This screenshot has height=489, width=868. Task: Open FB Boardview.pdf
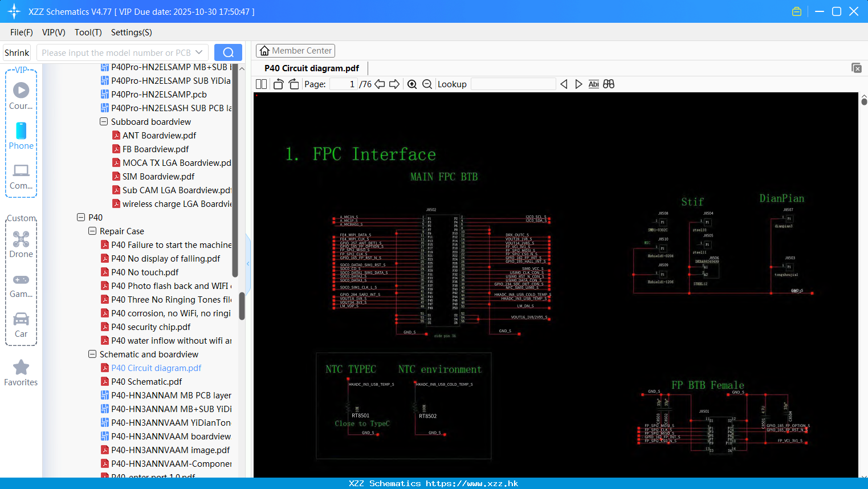[x=156, y=149]
